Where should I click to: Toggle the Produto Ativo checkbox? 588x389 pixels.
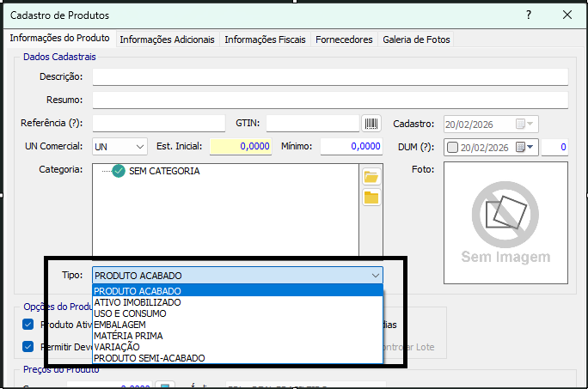[x=28, y=325]
